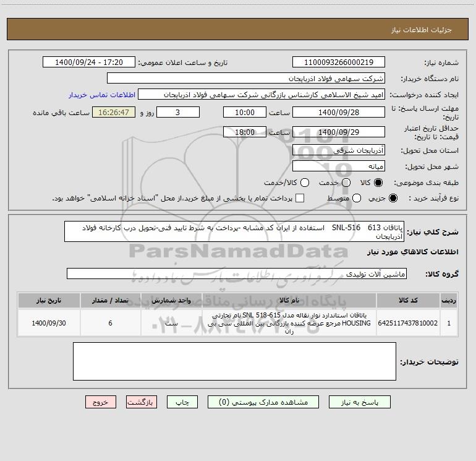Click the تاریخ نیاز column header
This screenshot has width=476, height=461.
pyautogui.click(x=49, y=300)
